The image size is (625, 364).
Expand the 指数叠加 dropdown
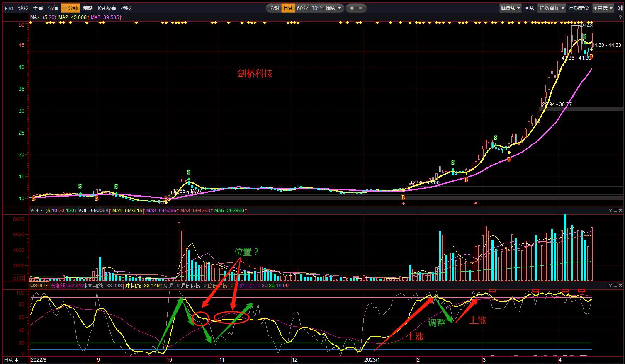[x=552, y=8]
